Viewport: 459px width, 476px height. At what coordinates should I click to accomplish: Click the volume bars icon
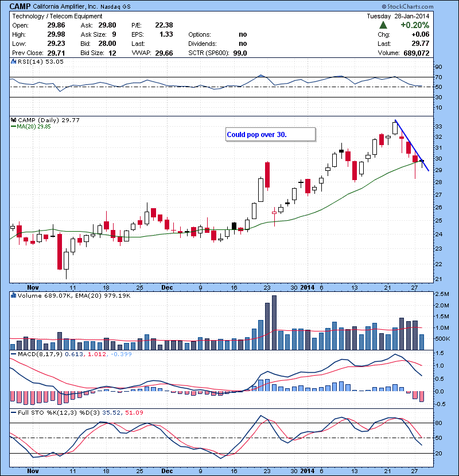pyautogui.click(x=13, y=295)
